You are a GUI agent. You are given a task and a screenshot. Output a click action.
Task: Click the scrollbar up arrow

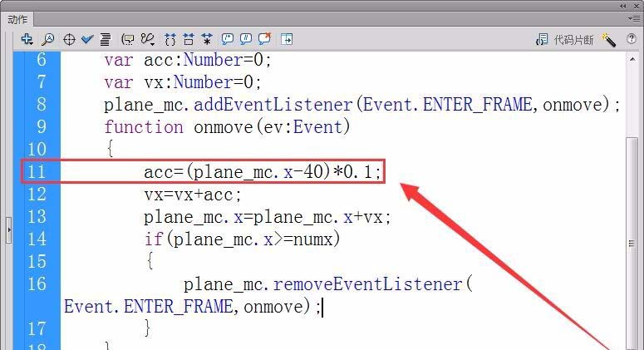coord(632,60)
